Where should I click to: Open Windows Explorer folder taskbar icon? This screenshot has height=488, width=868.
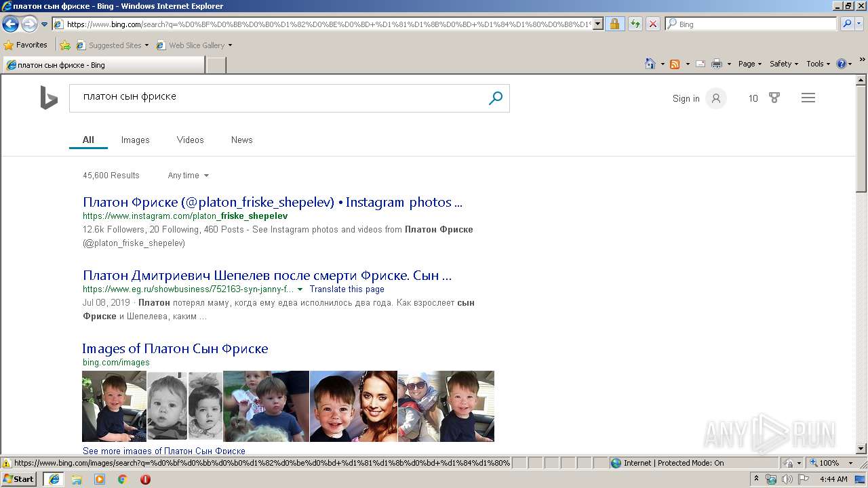(77, 479)
